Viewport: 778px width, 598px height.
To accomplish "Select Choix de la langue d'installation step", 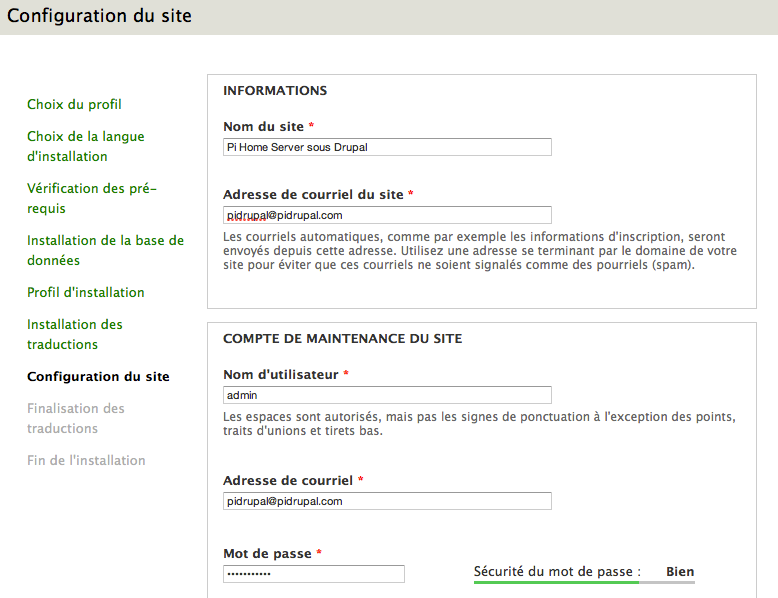I will [x=86, y=146].
